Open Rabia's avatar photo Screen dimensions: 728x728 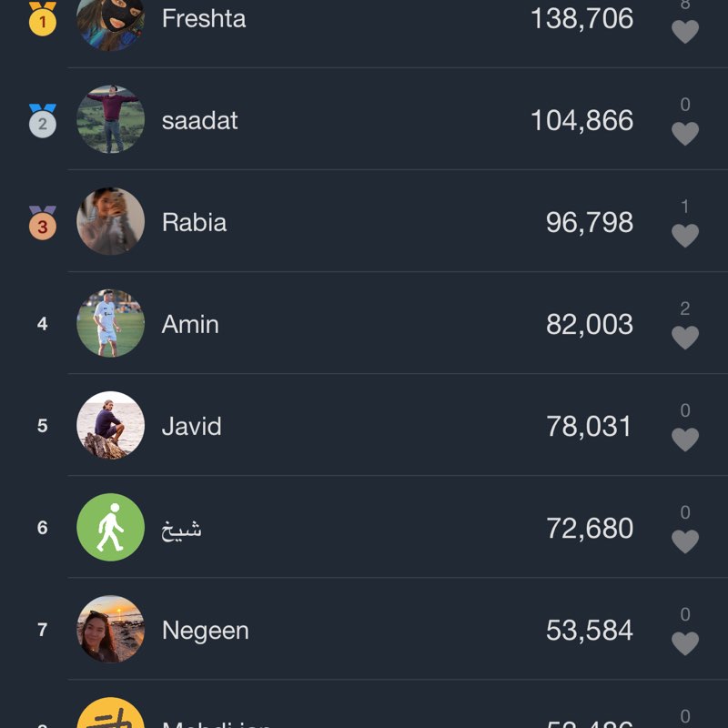pyautogui.click(x=110, y=221)
